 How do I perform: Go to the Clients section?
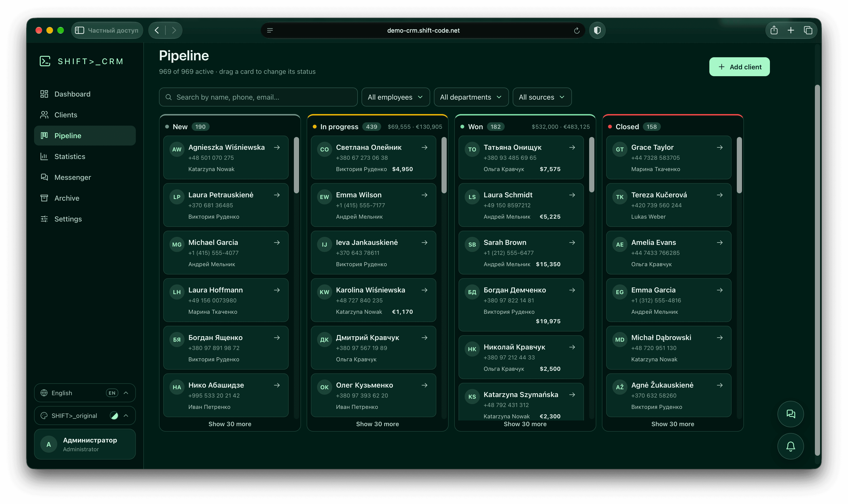[x=85, y=115]
